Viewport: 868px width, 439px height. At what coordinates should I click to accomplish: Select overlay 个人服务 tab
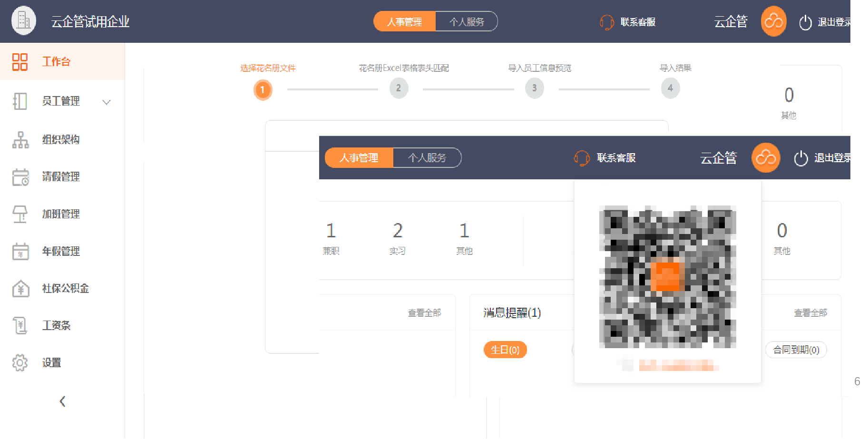click(427, 157)
